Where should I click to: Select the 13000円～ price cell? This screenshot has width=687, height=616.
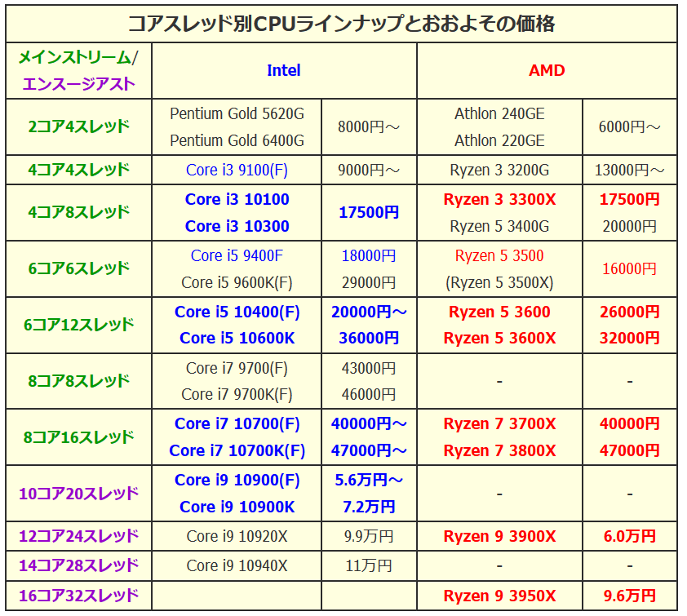(x=630, y=170)
